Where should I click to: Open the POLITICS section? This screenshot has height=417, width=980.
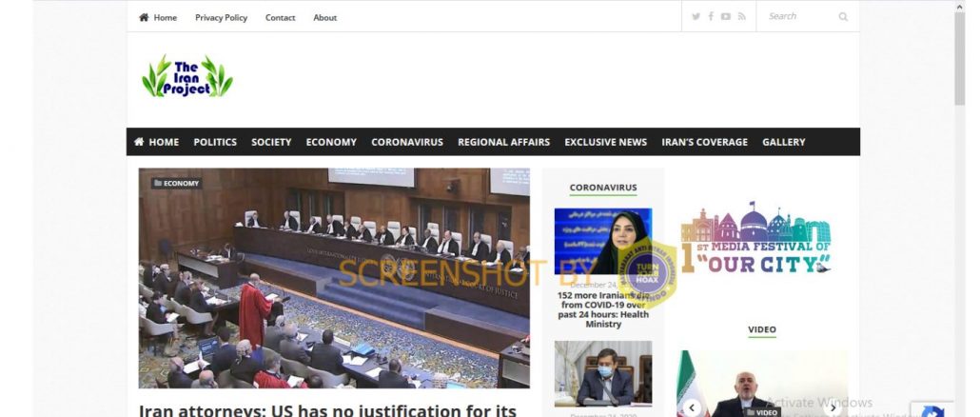click(215, 142)
